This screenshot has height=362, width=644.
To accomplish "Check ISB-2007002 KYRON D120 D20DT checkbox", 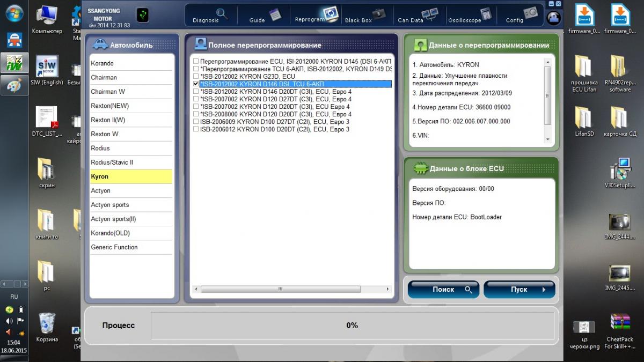I will click(196, 107).
